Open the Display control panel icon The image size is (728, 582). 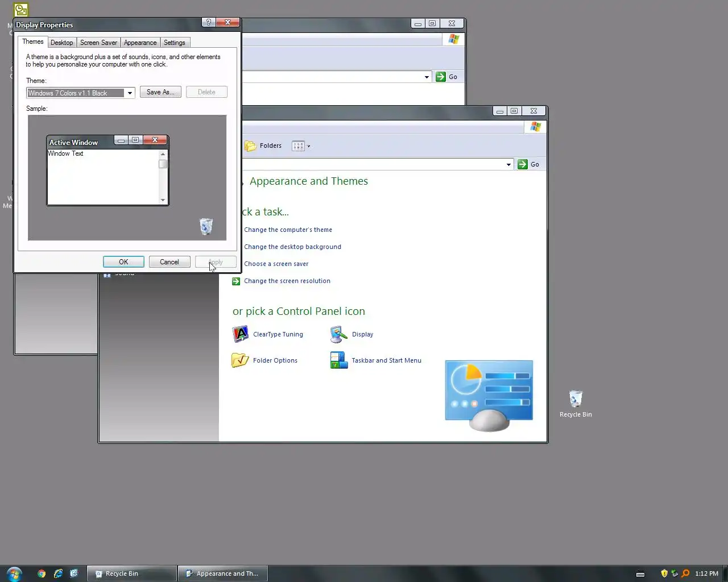point(339,334)
